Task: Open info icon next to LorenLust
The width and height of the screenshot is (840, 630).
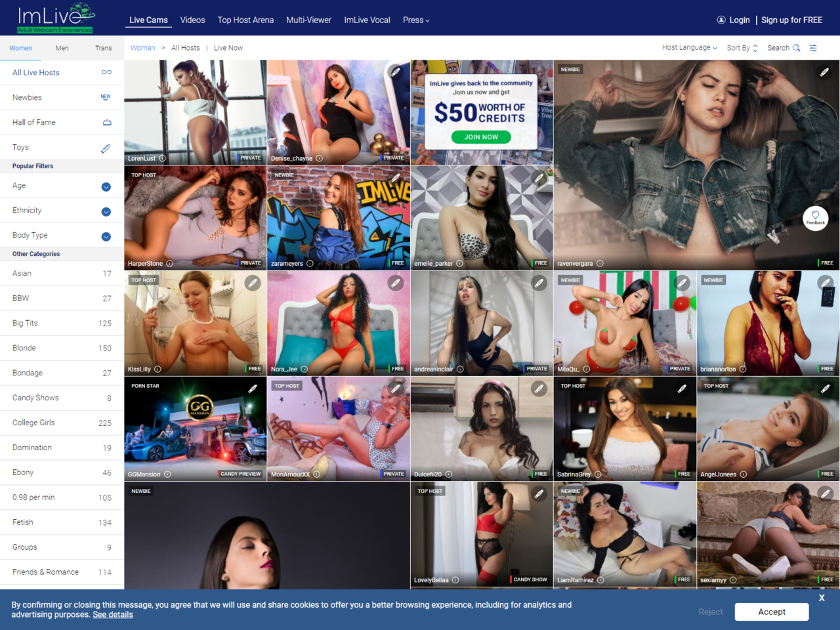Action: [x=162, y=158]
